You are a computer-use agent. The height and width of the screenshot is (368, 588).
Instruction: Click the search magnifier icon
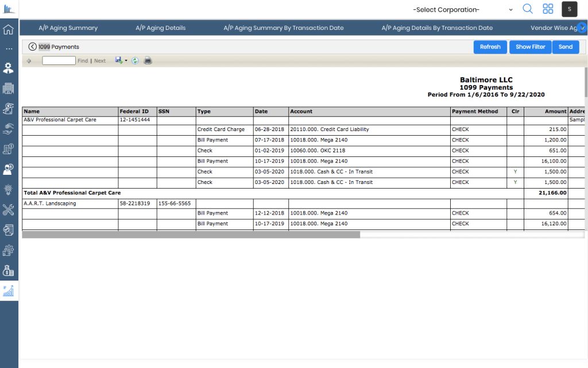pos(528,9)
